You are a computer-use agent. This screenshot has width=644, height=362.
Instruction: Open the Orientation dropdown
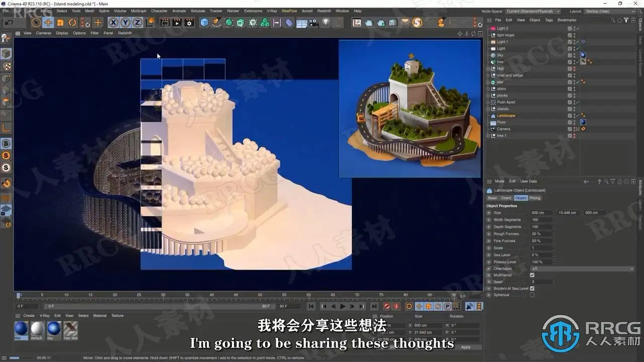click(x=583, y=269)
